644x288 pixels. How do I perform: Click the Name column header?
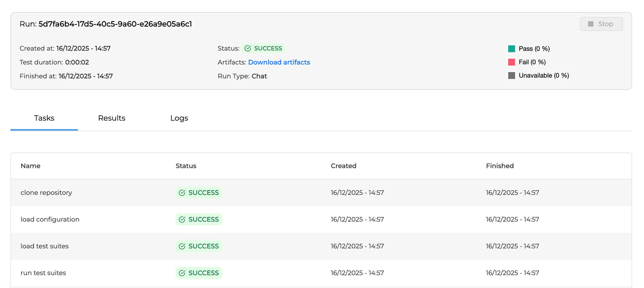(30, 166)
